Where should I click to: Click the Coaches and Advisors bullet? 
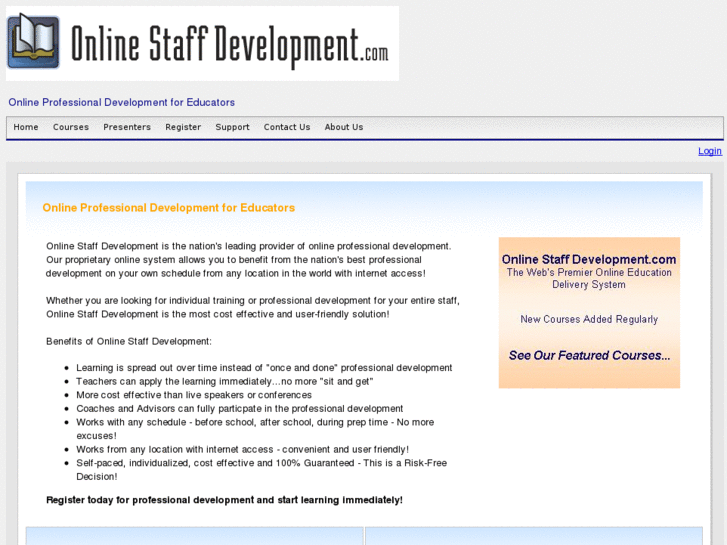pyautogui.click(x=240, y=409)
